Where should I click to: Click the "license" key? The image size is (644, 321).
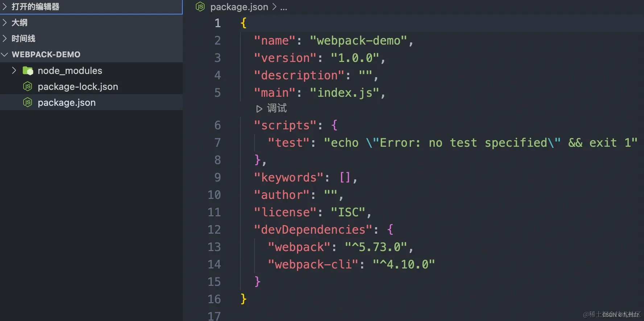point(285,212)
